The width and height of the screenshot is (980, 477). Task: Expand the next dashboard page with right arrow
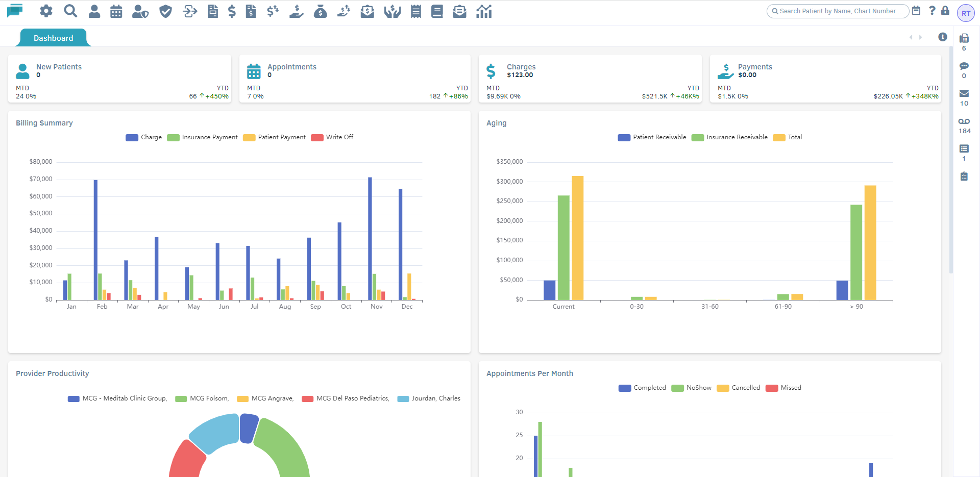tap(920, 37)
